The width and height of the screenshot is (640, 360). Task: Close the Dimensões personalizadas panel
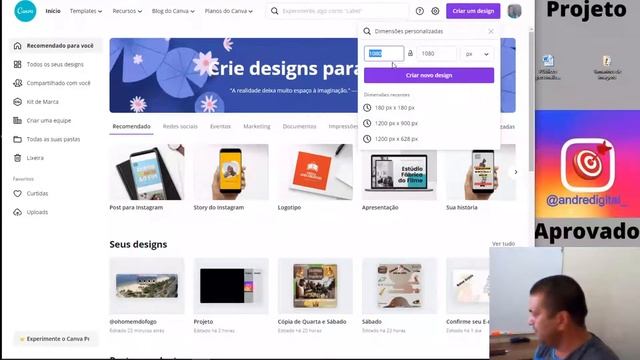[491, 31]
